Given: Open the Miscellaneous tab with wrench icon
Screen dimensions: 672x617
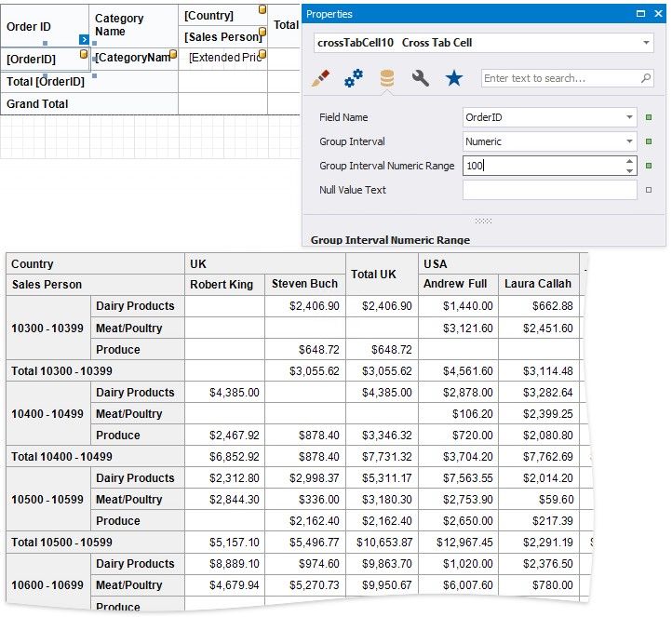Looking at the screenshot, I should (x=421, y=79).
